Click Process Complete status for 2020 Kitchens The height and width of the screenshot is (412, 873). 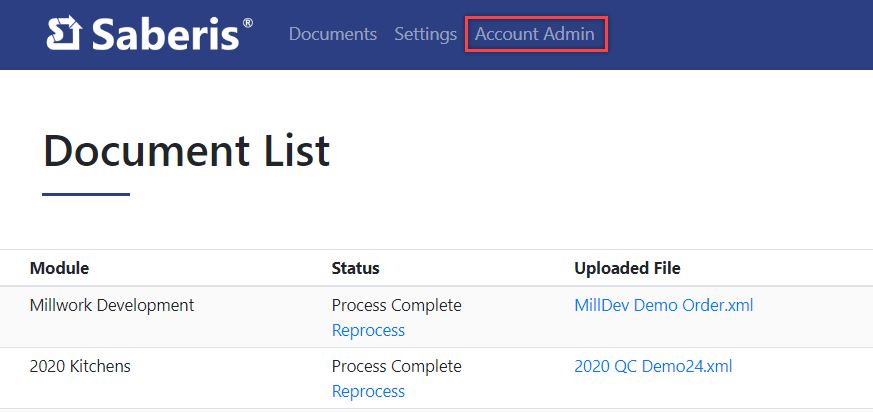396,366
